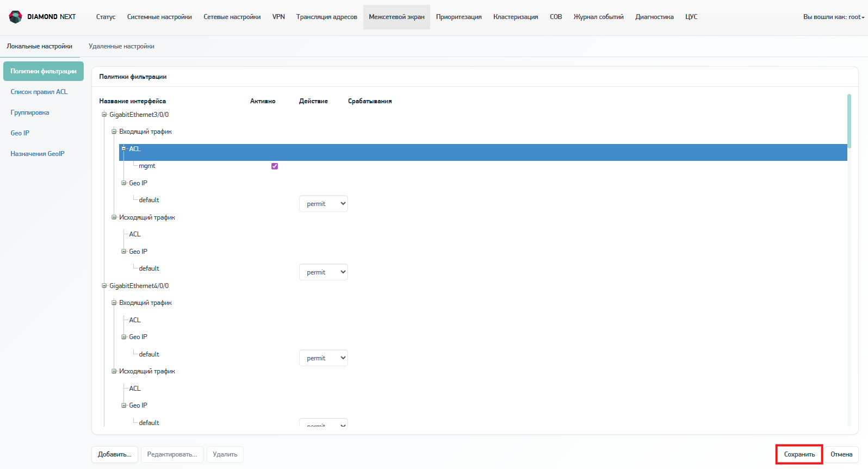Select ACL under GigabitEthernet4/0/0 outgoing traffic
The width and height of the screenshot is (868, 469).
pyautogui.click(x=135, y=389)
